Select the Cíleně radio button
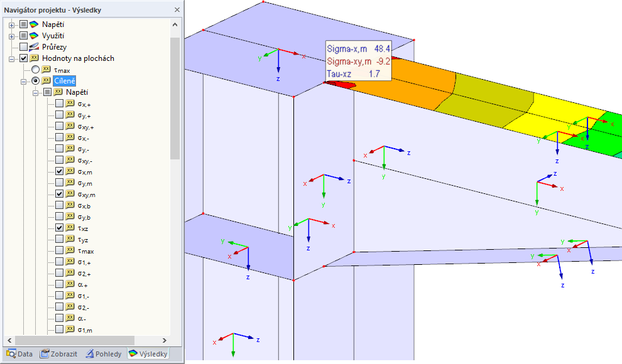 (35, 81)
